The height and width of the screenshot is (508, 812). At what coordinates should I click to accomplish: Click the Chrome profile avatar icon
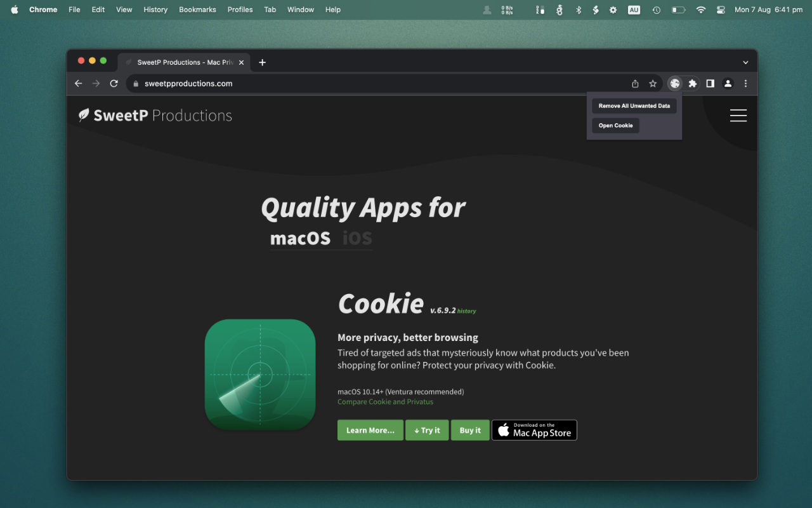[x=728, y=83]
